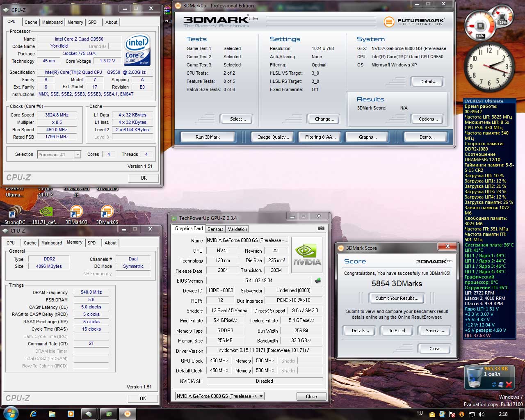Click the Windows Start orb
Screen dimensions: 525x420
(x=11, y=413)
